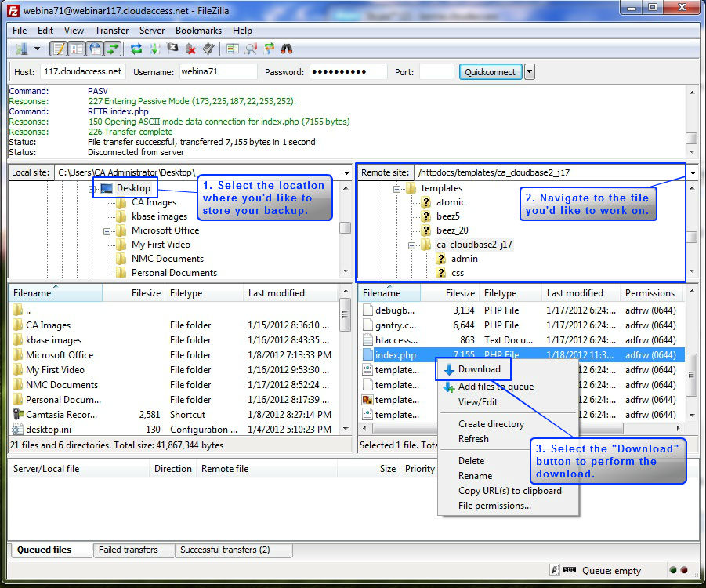Screen dimensions: 706x588
Task: Click the remote file list scroll-down arrow
Action: (x=692, y=415)
